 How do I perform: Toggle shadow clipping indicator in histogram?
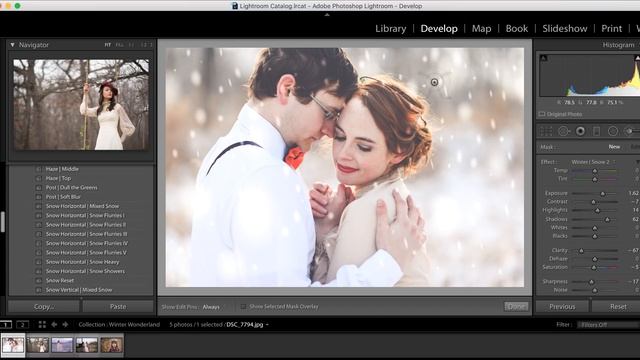pos(544,58)
